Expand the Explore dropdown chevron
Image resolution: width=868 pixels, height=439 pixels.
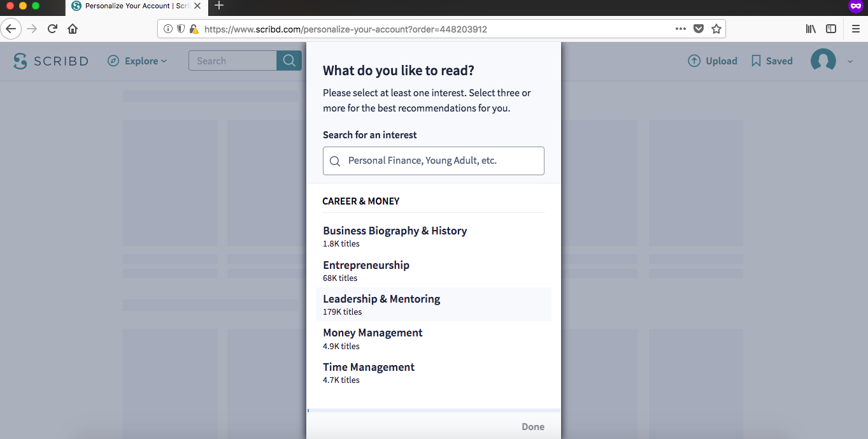click(164, 61)
